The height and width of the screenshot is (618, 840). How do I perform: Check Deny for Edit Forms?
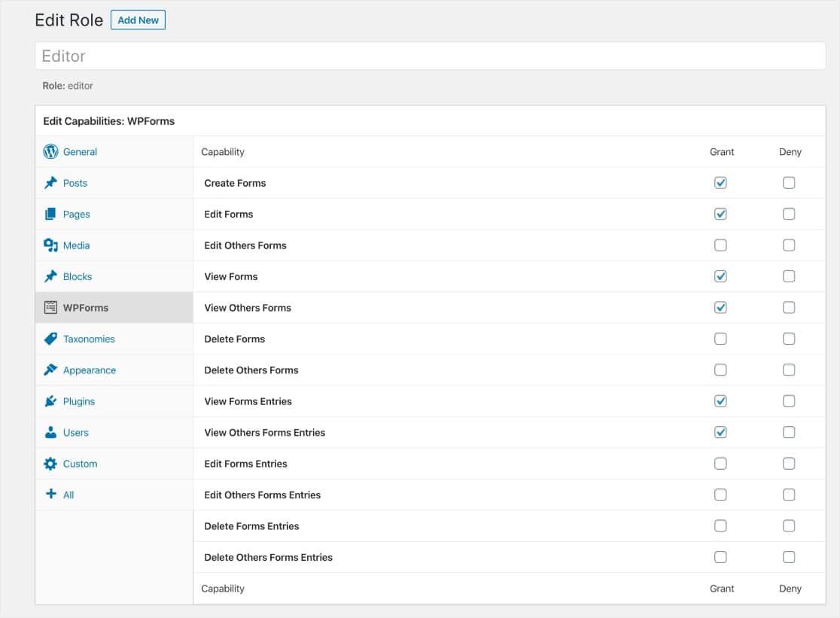point(789,215)
